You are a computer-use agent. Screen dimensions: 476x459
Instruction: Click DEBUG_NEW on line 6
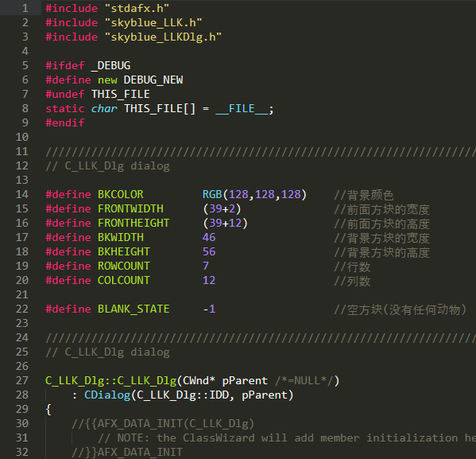coord(153,80)
